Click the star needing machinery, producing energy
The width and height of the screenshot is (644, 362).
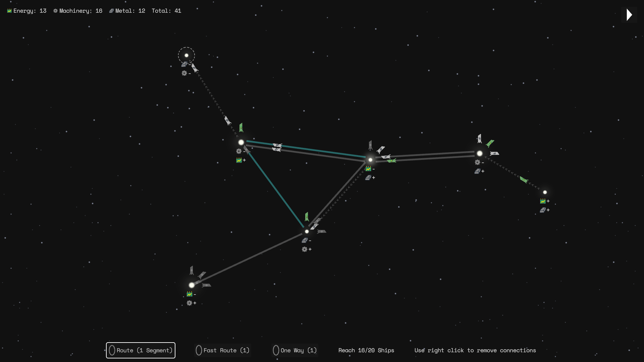[x=241, y=142]
